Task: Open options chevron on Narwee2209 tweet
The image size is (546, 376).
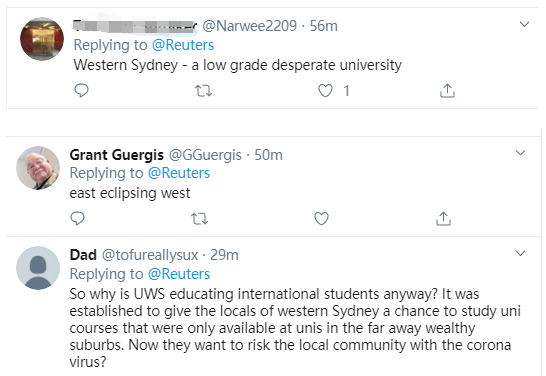Action: pyautogui.click(x=524, y=24)
